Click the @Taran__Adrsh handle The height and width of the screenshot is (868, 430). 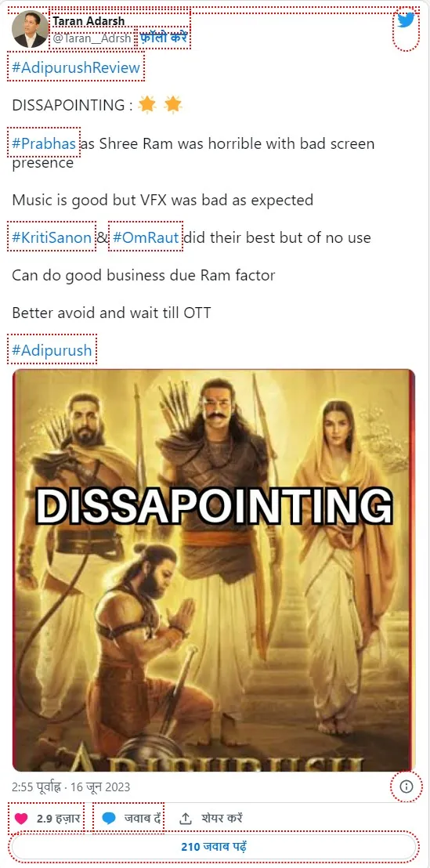(92, 38)
